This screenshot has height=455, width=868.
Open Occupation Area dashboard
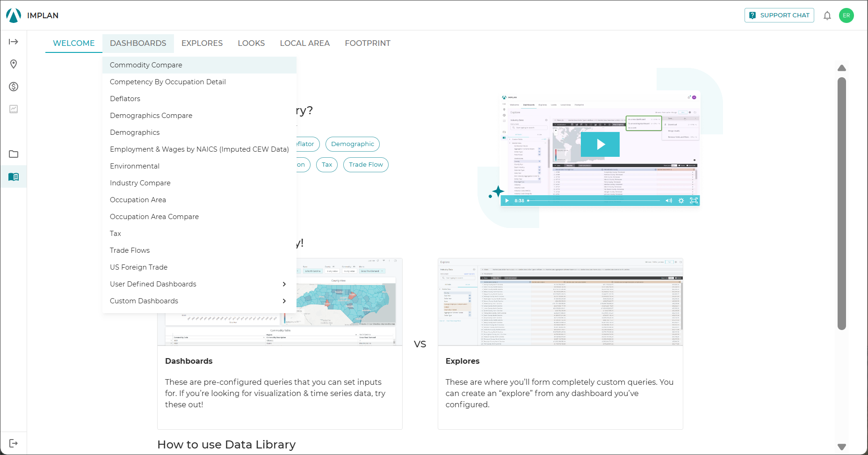[x=199, y=200]
